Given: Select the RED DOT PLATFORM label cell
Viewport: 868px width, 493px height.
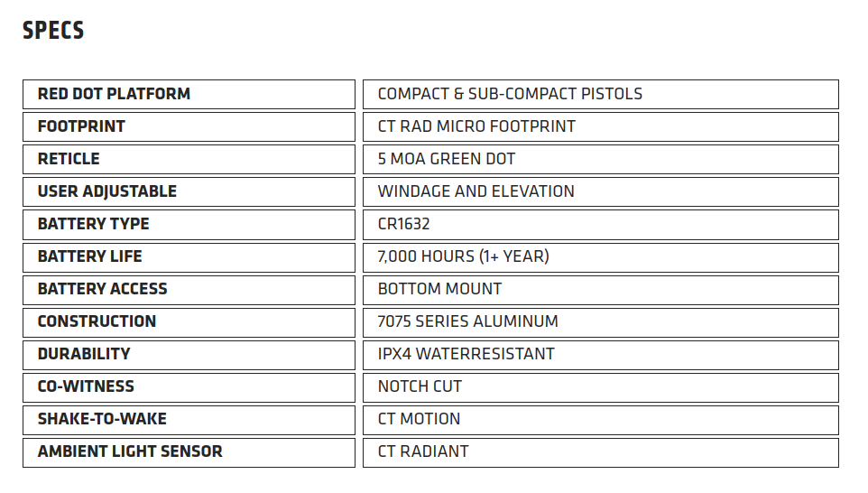Looking at the screenshot, I should coord(189,94).
